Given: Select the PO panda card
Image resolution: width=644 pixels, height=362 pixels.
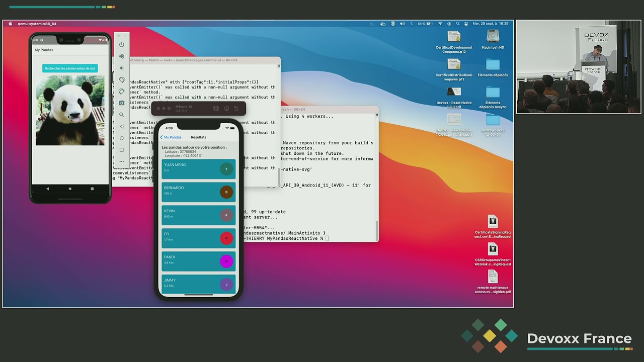Looking at the screenshot, I should 199,238.
